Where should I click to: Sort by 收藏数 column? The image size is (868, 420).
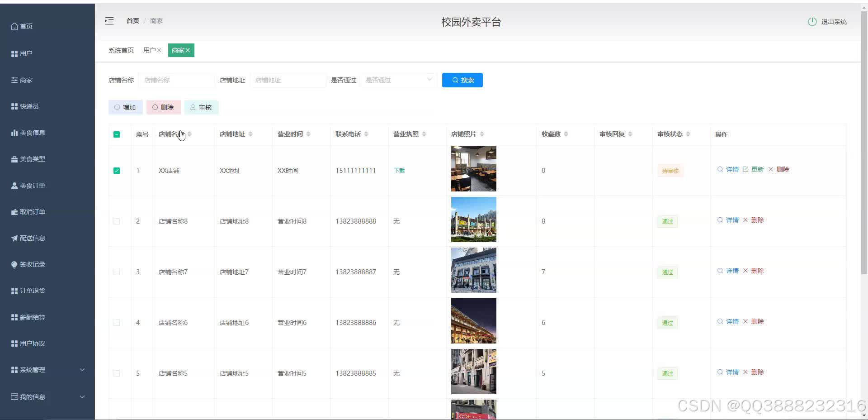(x=566, y=134)
